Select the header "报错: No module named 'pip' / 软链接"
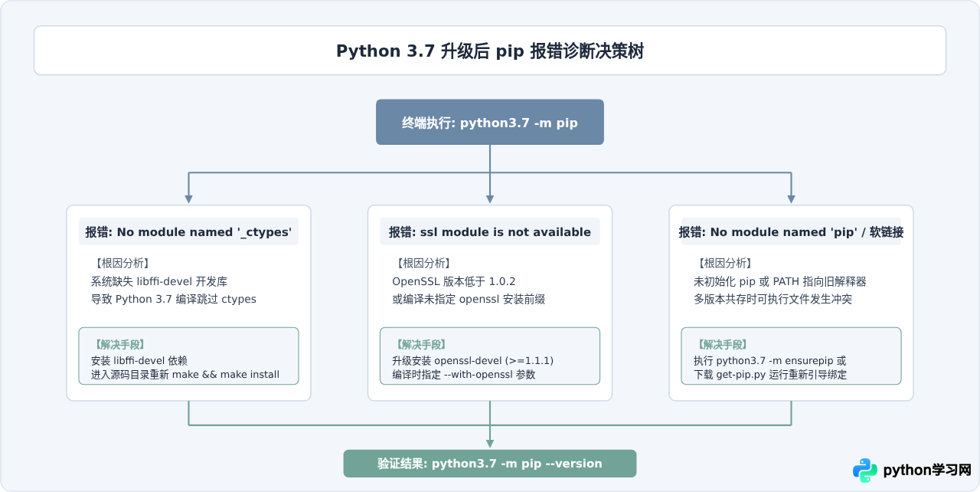Image resolution: width=980 pixels, height=492 pixels. click(x=791, y=232)
